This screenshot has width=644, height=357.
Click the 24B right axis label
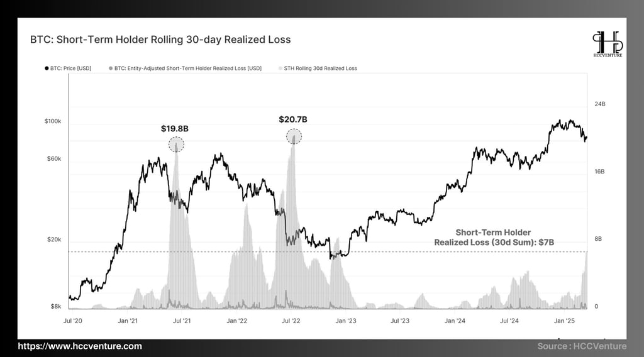[599, 104]
